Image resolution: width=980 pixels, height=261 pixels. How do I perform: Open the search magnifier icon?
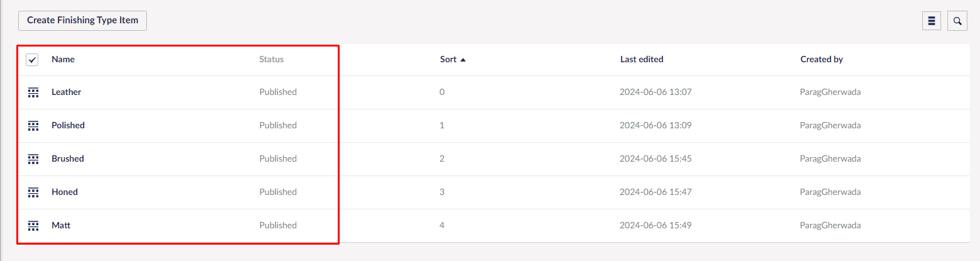click(957, 21)
